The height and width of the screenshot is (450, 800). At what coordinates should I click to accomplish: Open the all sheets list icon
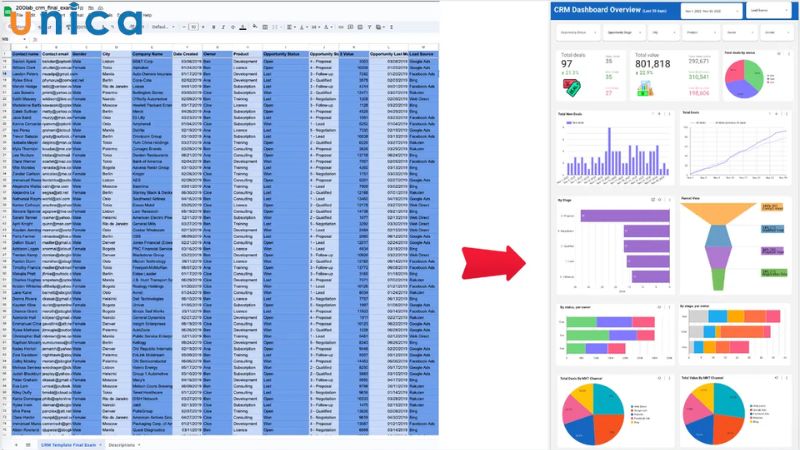[28, 445]
